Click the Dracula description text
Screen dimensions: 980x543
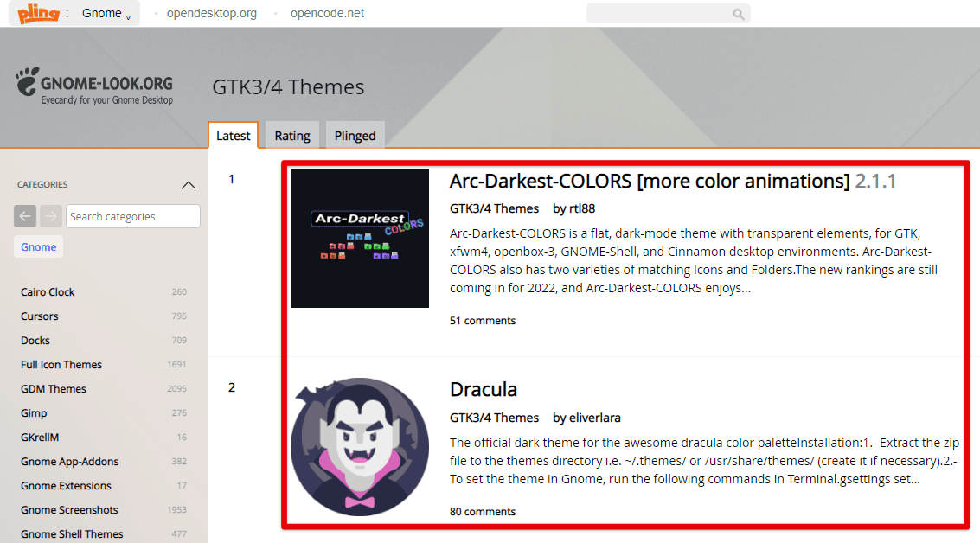pyautogui.click(x=704, y=461)
